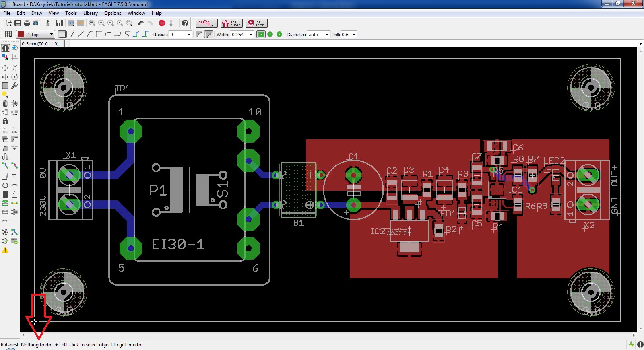Select the Group tool
The height and width of the screenshot is (350, 644).
click(x=5, y=86)
